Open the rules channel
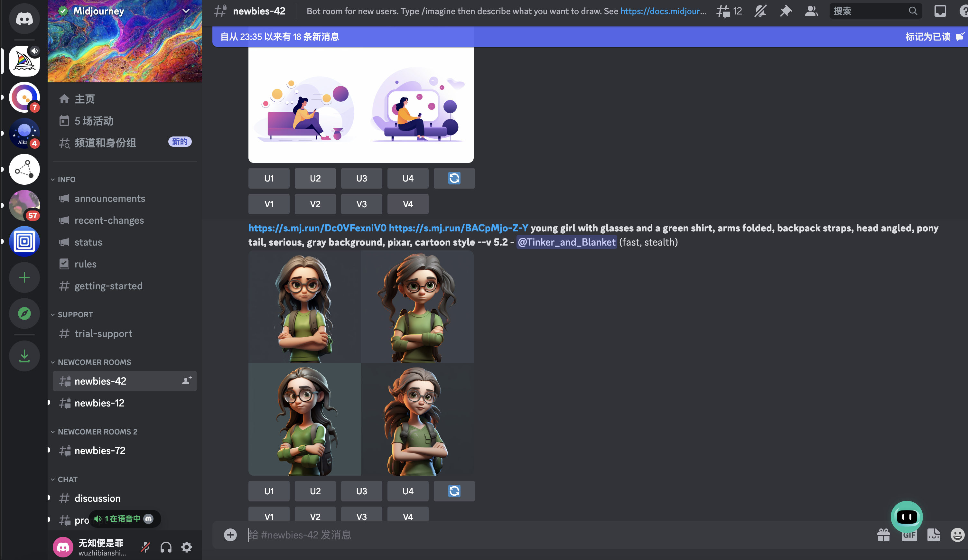This screenshot has height=560, width=968. tap(125, 264)
